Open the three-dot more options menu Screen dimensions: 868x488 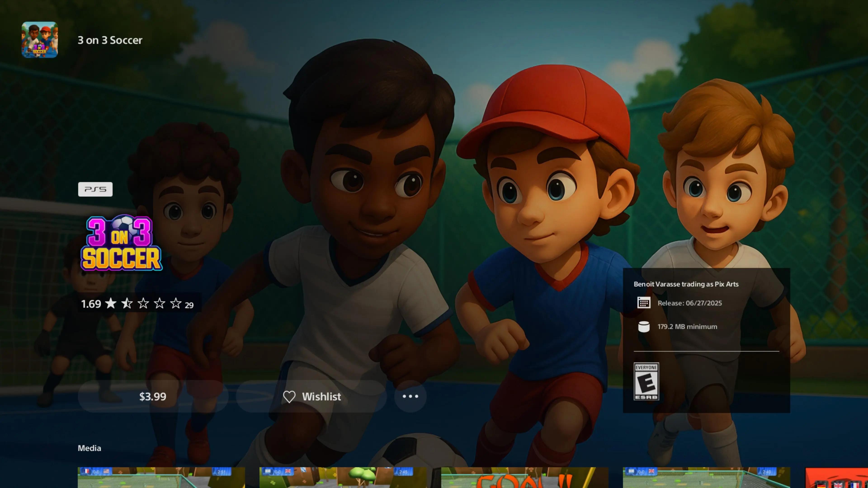(x=410, y=396)
